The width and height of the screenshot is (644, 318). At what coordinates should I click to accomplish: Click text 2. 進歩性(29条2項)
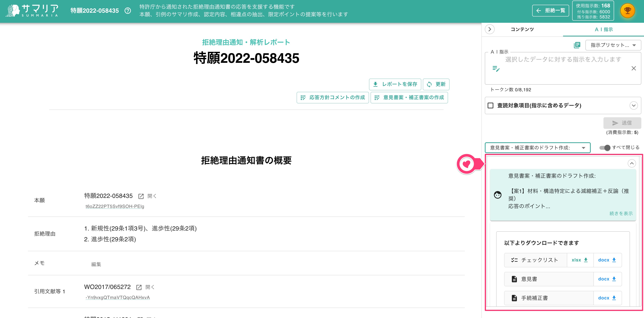(110, 239)
